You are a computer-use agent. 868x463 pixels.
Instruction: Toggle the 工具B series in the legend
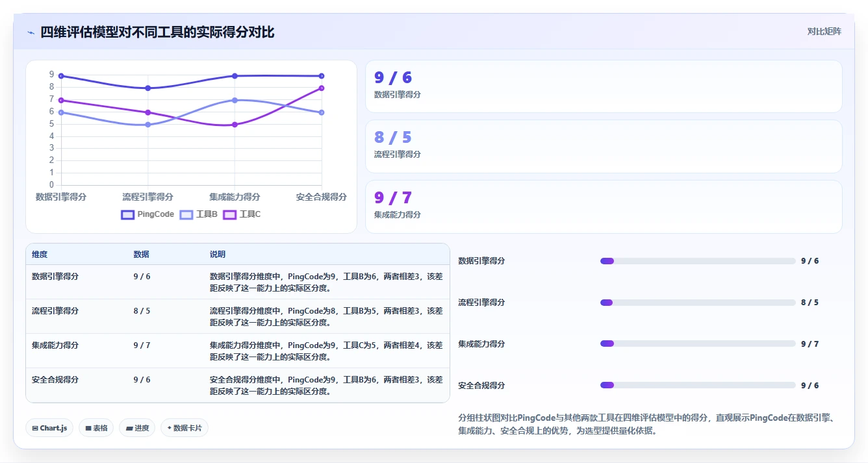(199, 214)
